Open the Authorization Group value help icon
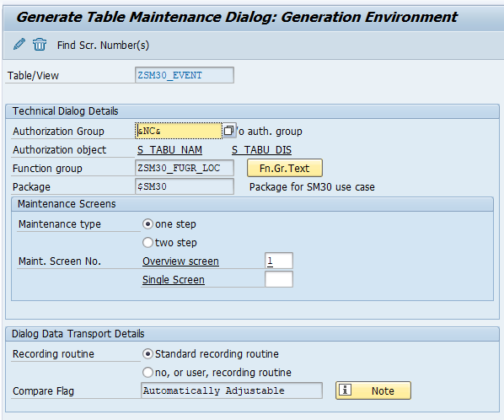Image resolution: width=504 pixels, height=420 pixels. click(x=229, y=131)
